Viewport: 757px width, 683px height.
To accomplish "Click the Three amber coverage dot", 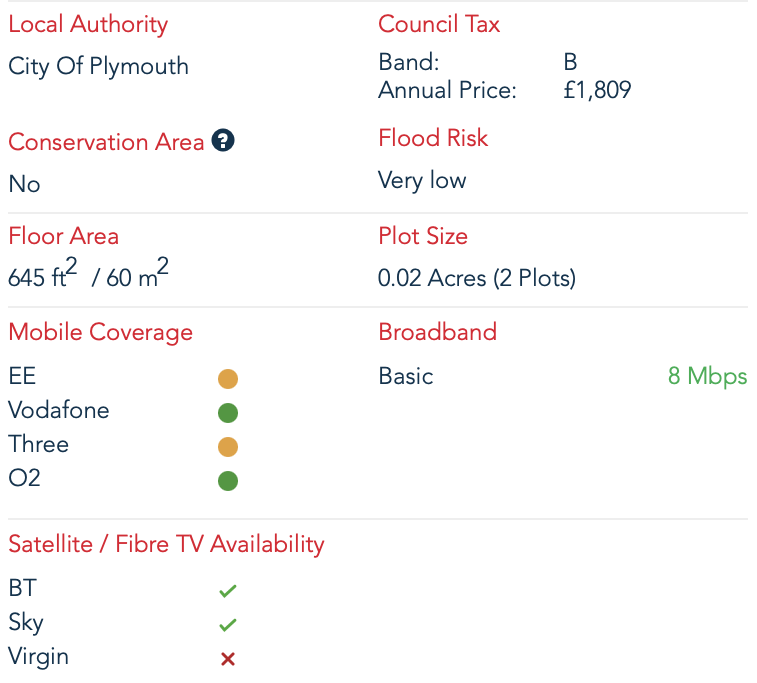I will 228,446.
